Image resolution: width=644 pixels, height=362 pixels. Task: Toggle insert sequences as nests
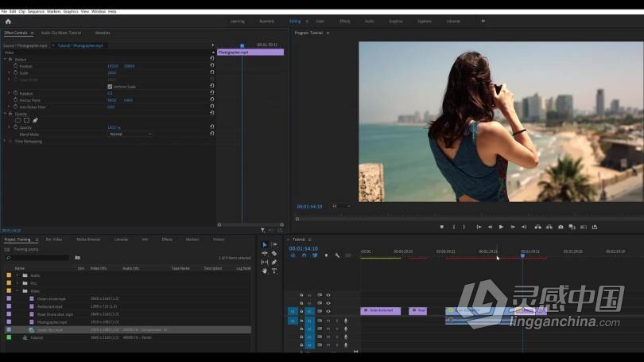293,255
